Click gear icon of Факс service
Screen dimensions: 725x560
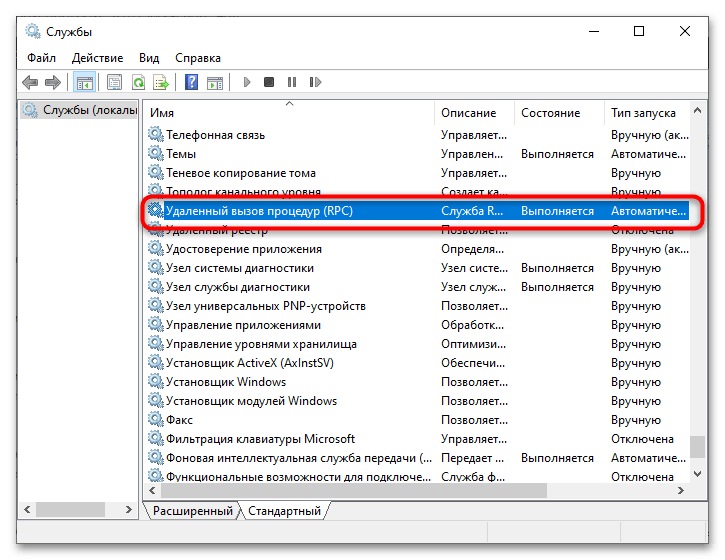(x=156, y=419)
